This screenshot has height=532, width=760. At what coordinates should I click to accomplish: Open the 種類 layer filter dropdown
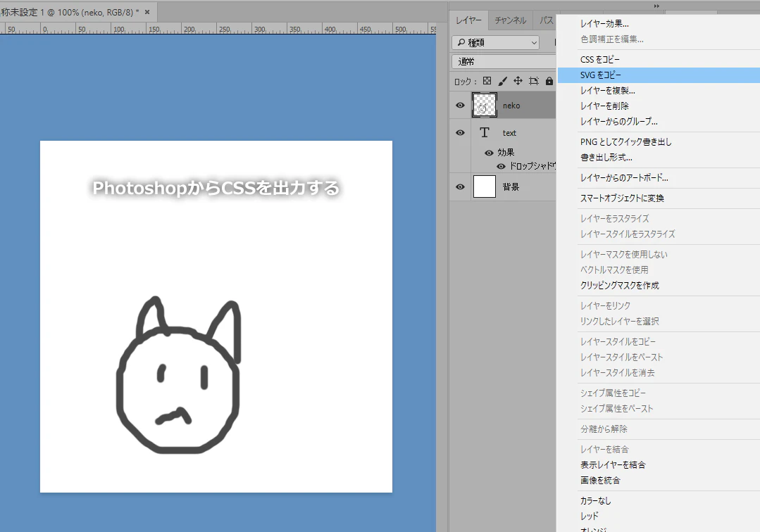point(496,43)
